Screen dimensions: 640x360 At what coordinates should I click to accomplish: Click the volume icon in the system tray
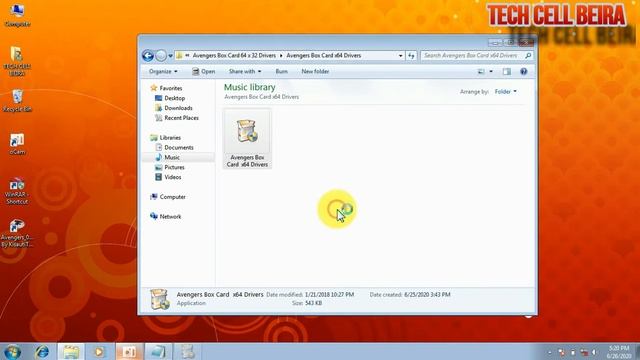coord(594,352)
